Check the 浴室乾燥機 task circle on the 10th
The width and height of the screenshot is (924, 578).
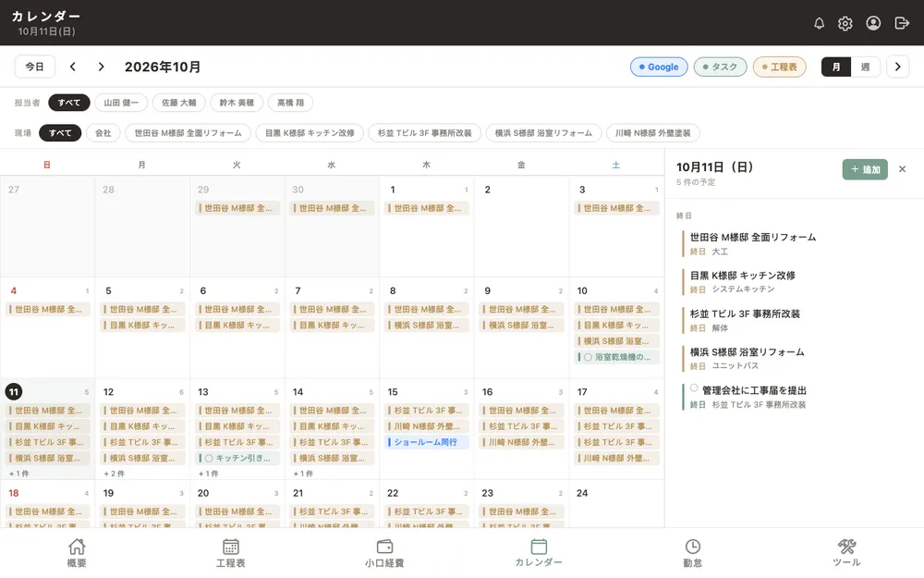point(588,357)
